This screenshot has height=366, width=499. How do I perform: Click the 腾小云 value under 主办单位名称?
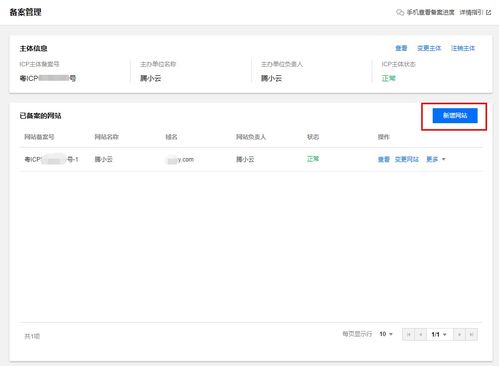pos(150,78)
